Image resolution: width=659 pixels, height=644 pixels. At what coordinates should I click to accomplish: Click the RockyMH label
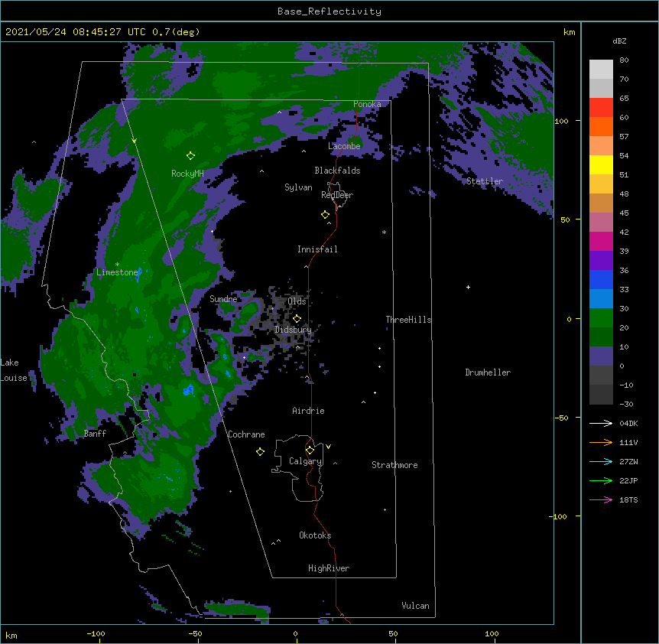(x=187, y=173)
